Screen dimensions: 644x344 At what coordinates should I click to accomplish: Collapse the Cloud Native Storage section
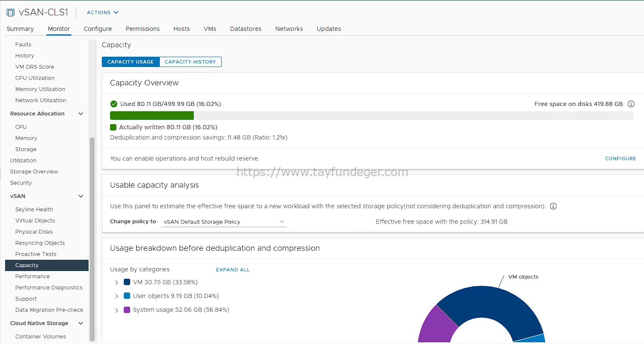(x=81, y=323)
